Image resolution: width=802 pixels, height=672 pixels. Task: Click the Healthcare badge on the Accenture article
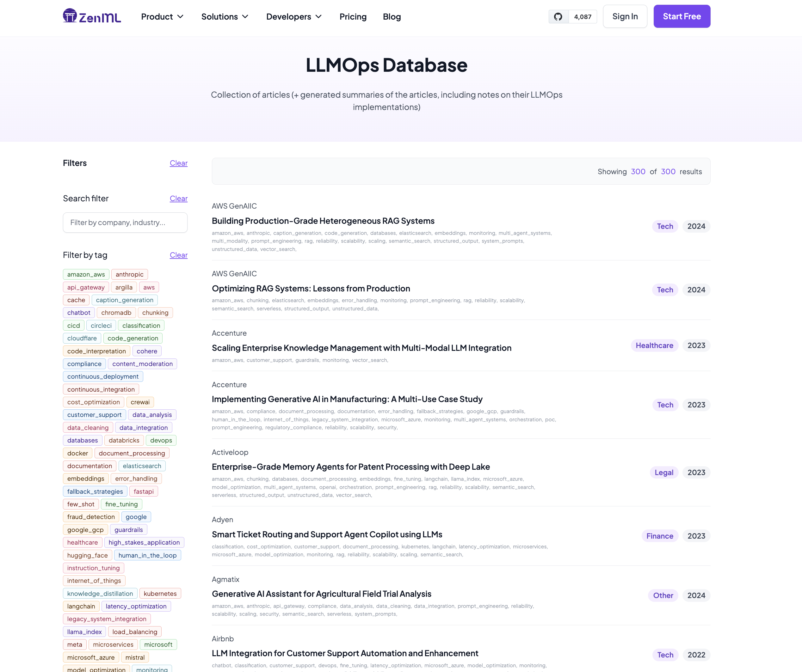[654, 345]
